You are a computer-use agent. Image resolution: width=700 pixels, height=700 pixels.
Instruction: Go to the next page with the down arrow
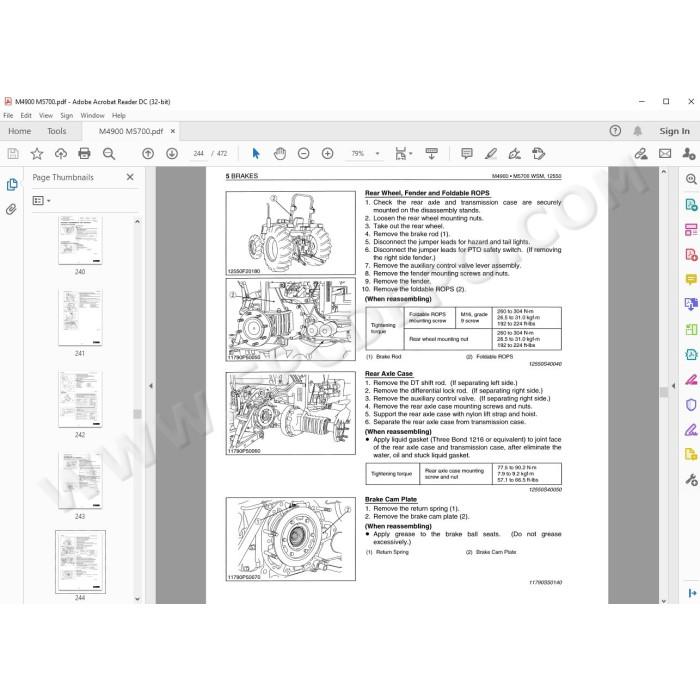tap(172, 154)
